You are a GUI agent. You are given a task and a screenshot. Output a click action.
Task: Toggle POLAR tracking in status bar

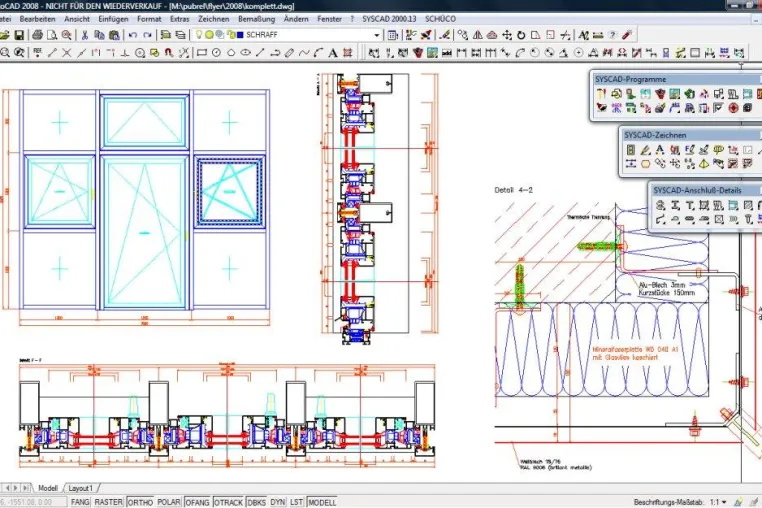tap(169, 502)
